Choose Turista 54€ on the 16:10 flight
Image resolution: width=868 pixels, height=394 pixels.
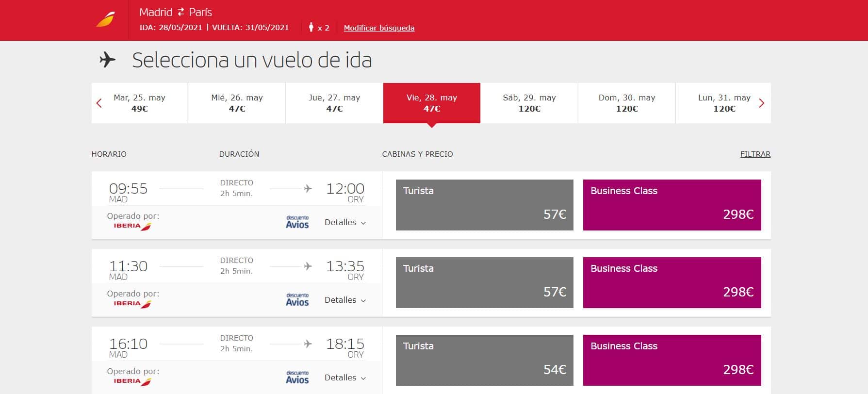coord(485,360)
